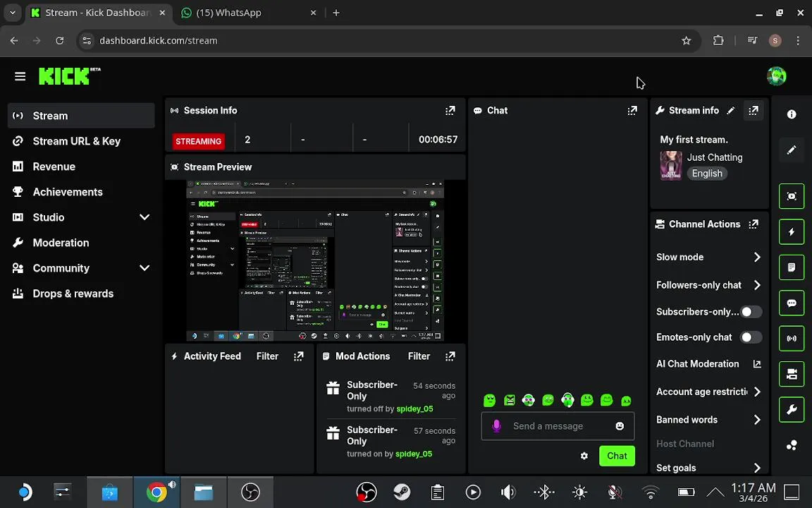Open chat settings gear icon
The height and width of the screenshot is (508, 812).
click(x=584, y=456)
